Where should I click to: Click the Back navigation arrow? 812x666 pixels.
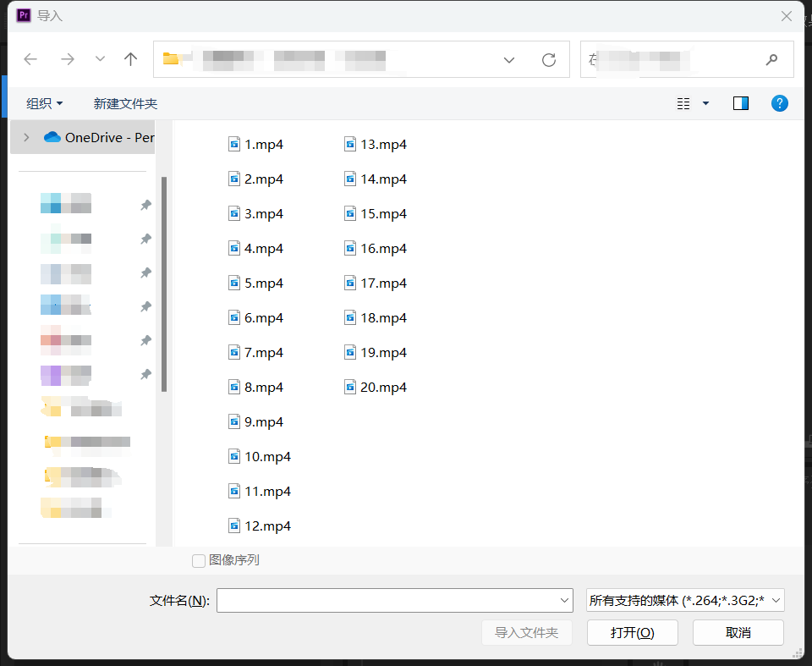[x=30, y=59]
